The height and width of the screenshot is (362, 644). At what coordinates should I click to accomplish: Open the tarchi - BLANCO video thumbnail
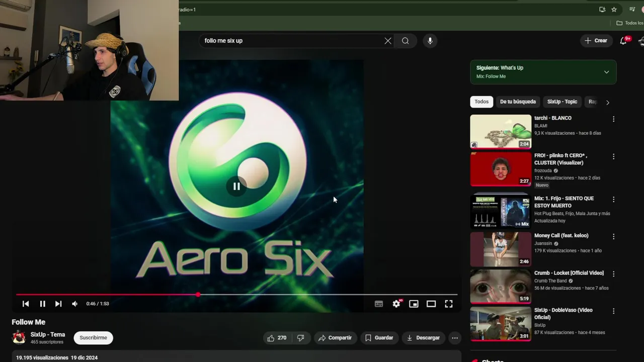click(501, 131)
